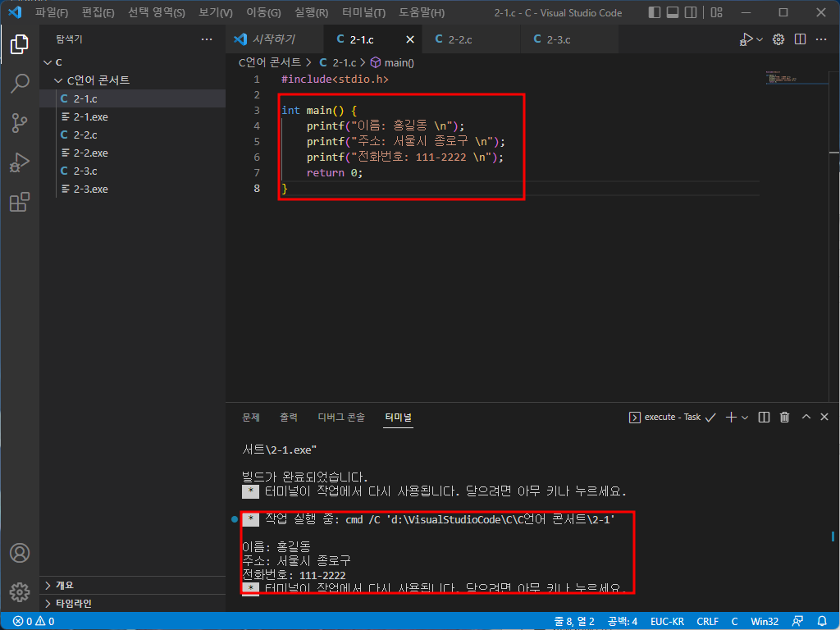Select 2-2.exe in file explorer
The width and height of the screenshot is (840, 630).
pyautogui.click(x=132, y=153)
